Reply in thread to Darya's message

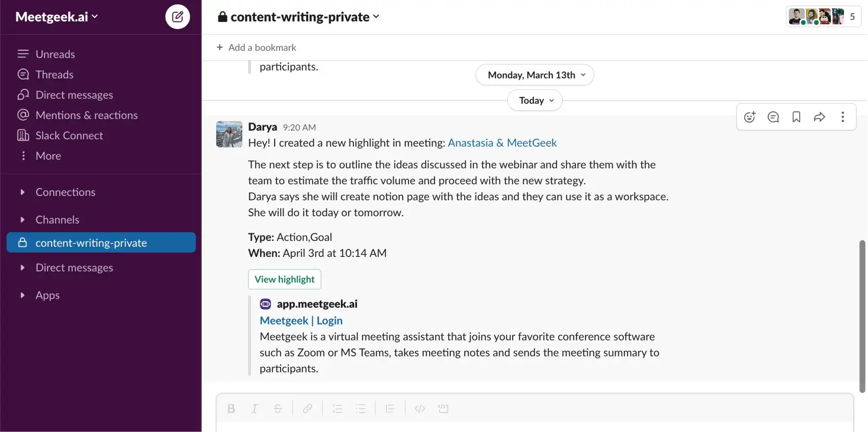click(x=773, y=117)
